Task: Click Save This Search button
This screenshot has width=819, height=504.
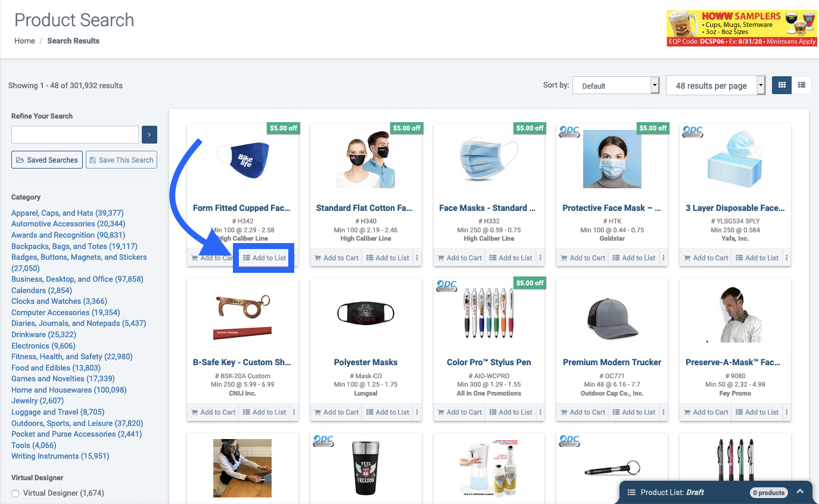Action: click(122, 160)
